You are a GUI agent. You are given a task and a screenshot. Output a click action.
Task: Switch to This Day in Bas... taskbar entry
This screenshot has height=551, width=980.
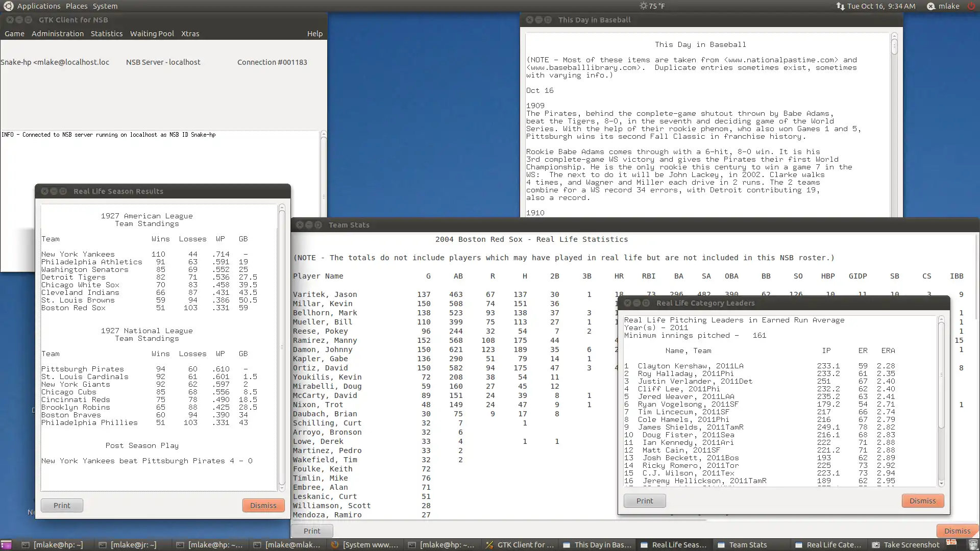[x=597, y=545]
